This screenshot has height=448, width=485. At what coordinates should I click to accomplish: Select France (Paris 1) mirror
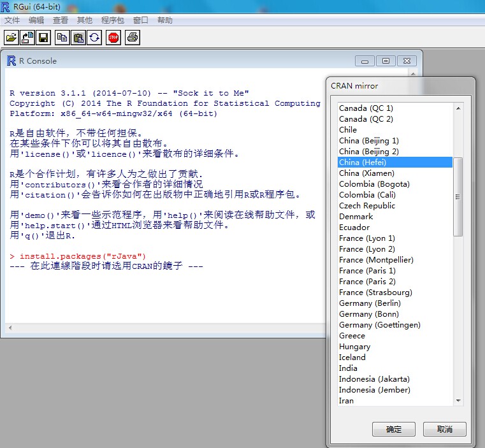[395, 271]
